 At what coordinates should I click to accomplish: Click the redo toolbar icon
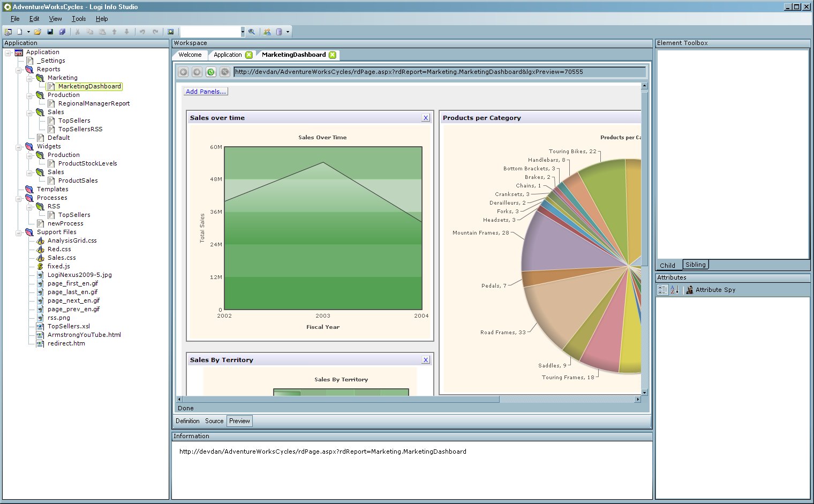click(x=155, y=32)
